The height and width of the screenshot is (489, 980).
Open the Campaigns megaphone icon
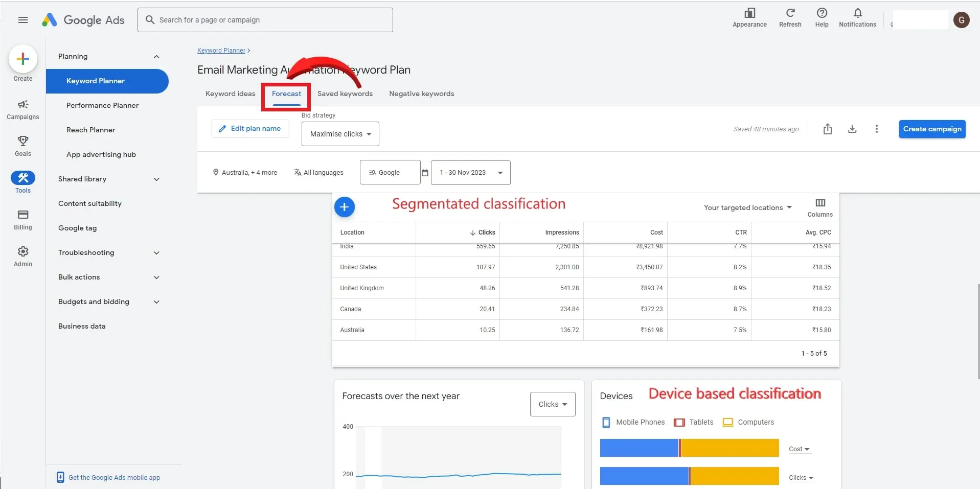(x=23, y=105)
